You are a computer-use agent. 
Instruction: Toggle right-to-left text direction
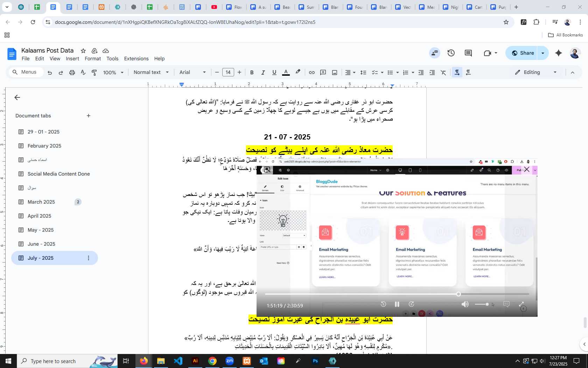[x=468, y=72]
